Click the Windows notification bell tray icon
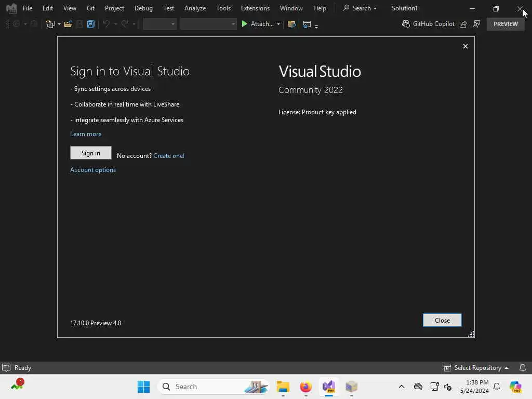The width and height of the screenshot is (532, 399). coord(497,387)
